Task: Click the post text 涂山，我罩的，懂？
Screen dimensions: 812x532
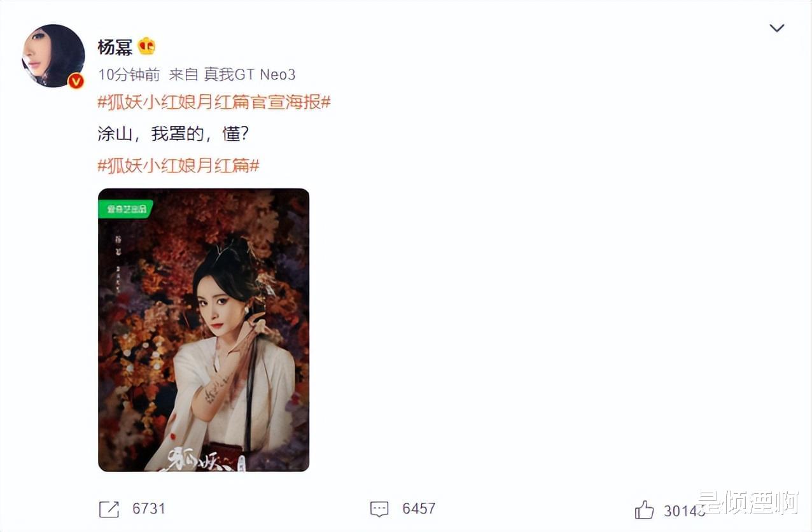Action: (x=172, y=134)
